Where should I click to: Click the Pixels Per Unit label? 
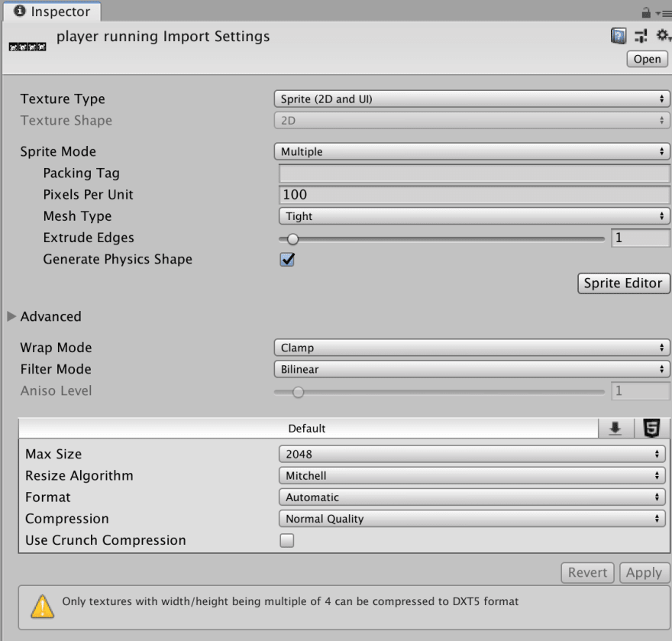(x=89, y=195)
